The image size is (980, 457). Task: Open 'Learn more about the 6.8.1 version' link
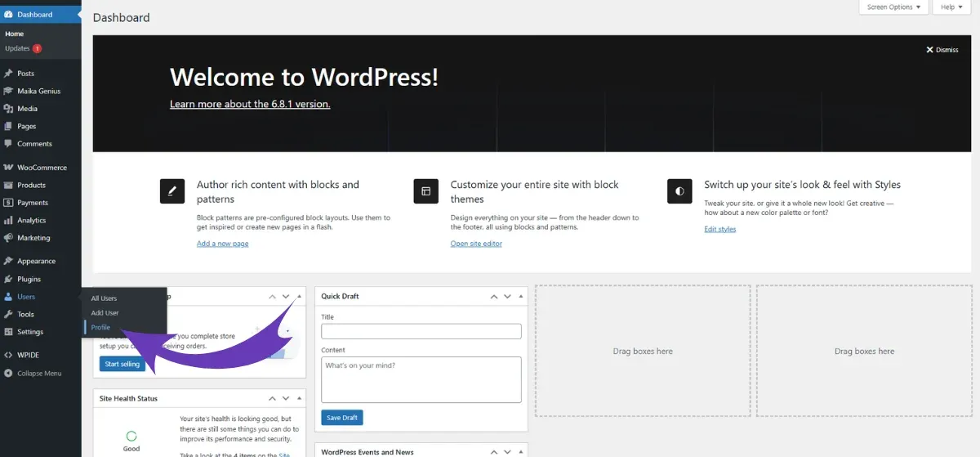click(250, 104)
